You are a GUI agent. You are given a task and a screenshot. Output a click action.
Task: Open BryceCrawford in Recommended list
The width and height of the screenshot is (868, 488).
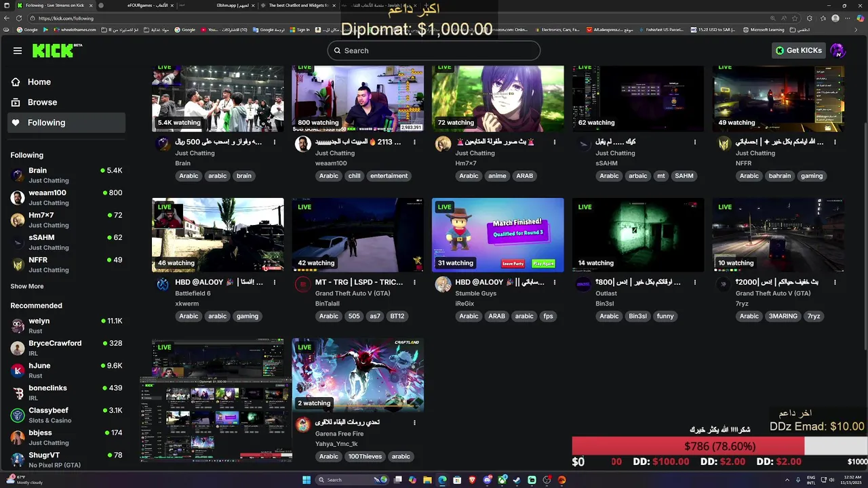(x=66, y=348)
